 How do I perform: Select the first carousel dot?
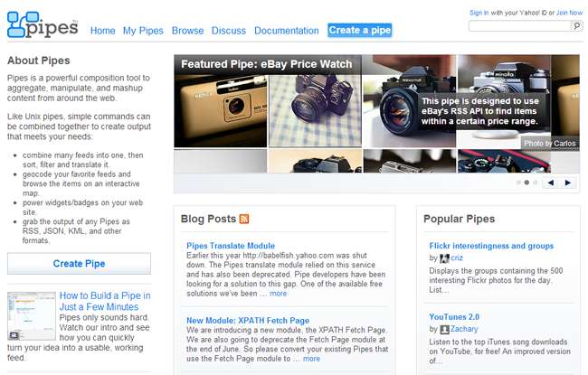(518, 183)
